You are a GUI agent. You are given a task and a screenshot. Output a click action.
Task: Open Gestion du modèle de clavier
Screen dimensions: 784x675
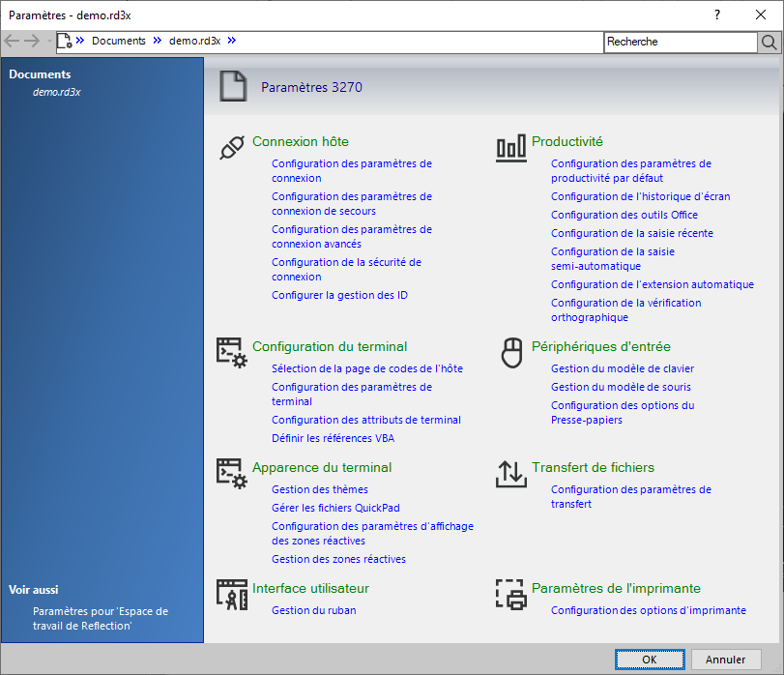623,368
